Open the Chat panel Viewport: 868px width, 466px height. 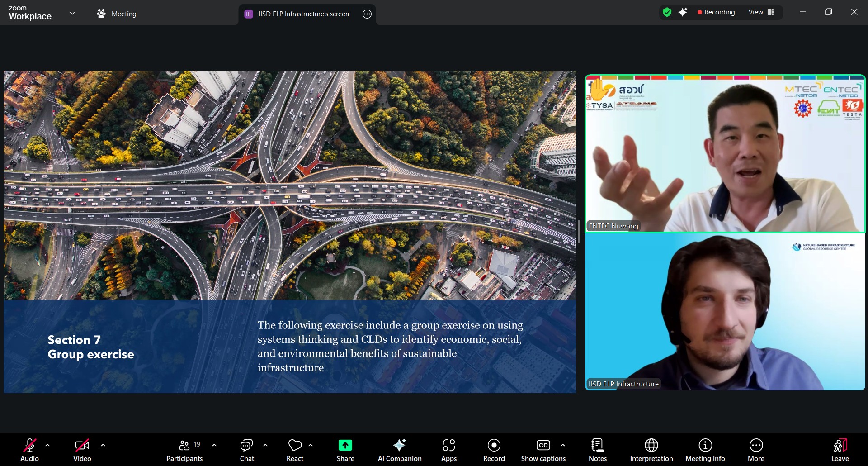tap(247, 450)
